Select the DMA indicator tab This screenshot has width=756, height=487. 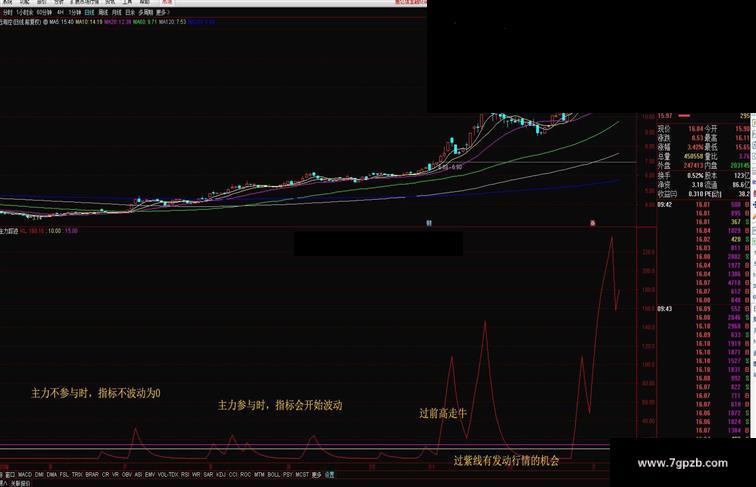[52, 475]
